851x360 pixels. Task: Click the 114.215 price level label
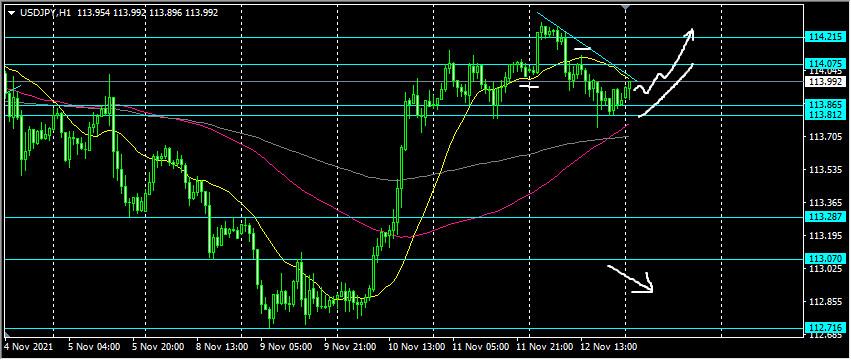click(x=825, y=37)
